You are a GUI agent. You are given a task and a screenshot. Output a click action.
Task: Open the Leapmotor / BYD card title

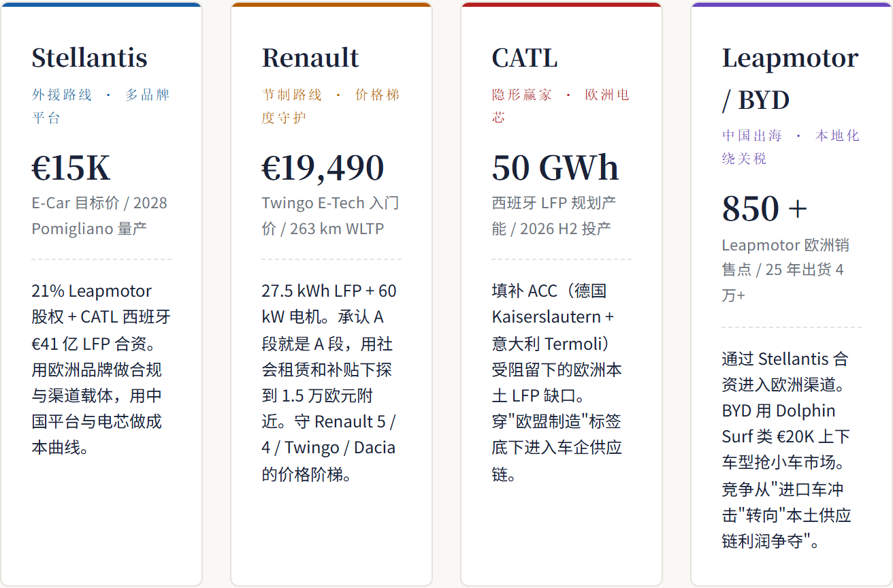click(790, 78)
